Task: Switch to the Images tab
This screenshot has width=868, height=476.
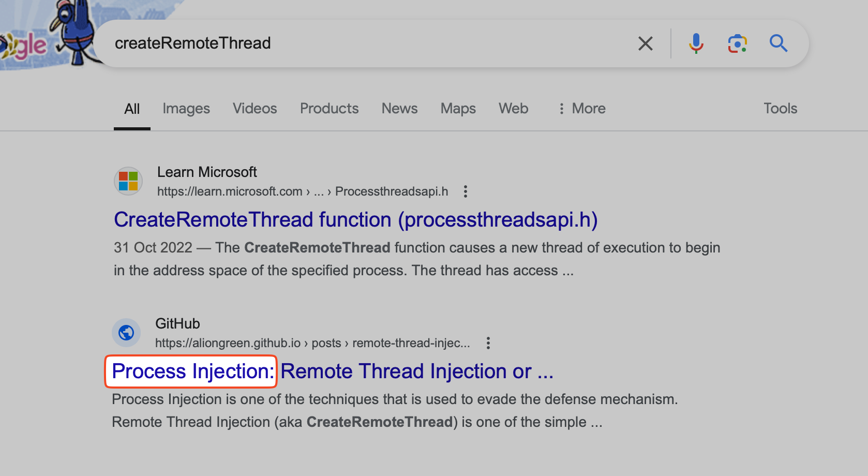Action: (186, 109)
